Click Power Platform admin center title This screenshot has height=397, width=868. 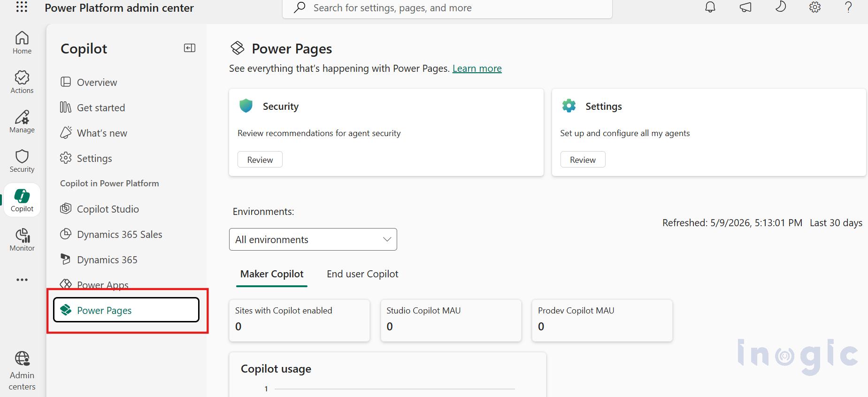pyautogui.click(x=119, y=8)
